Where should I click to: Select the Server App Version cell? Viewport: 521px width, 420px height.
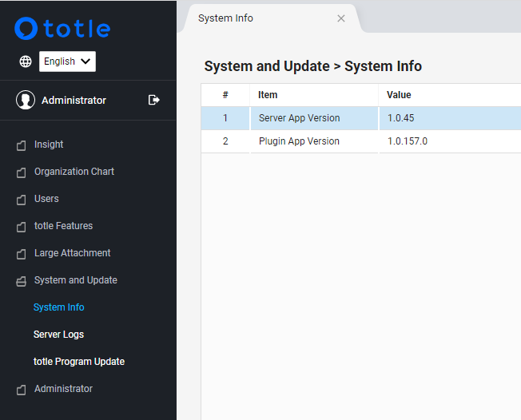(314, 118)
